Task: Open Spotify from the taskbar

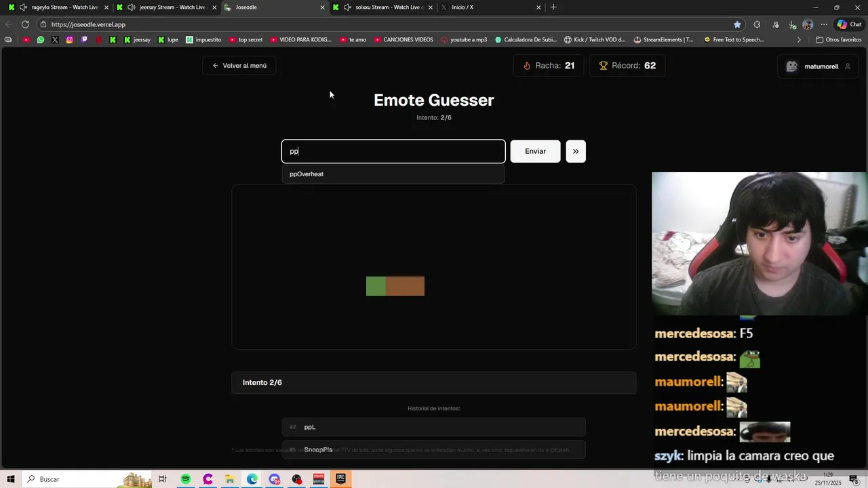Action: click(186, 479)
